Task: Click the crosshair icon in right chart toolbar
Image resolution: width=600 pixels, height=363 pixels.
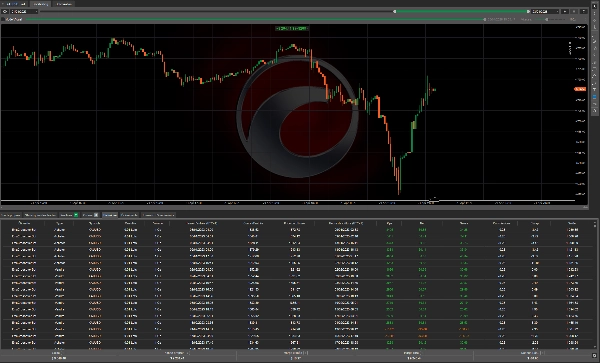Action: click(x=595, y=21)
